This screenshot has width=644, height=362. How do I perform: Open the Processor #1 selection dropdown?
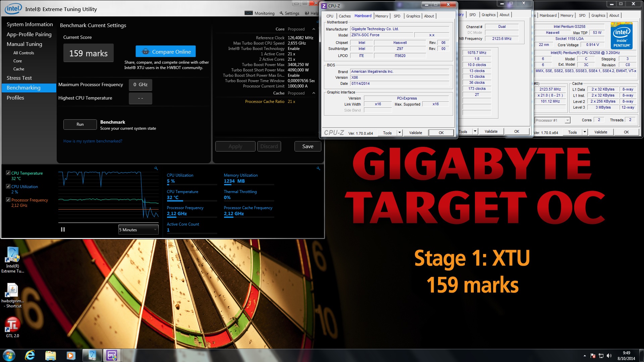(552, 120)
